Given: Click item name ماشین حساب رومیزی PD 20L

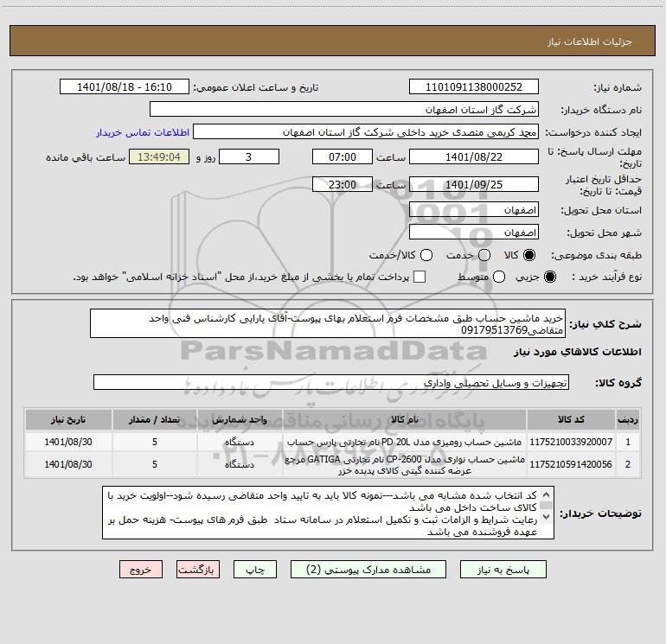Looking at the screenshot, I should point(405,442).
